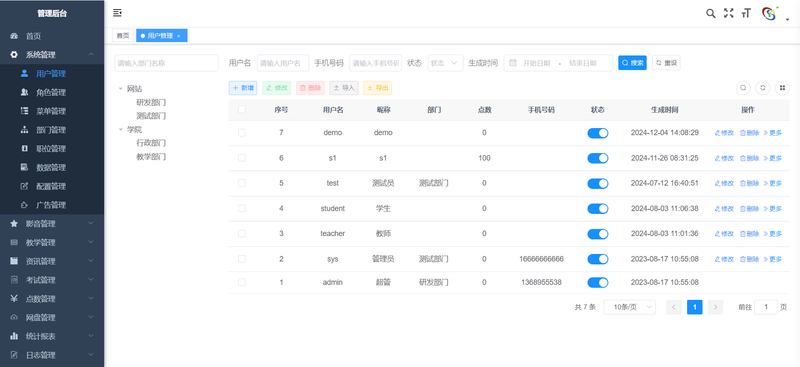Select 教学部门 in the department tree
Screen dimensions: 800x367
[151, 157]
